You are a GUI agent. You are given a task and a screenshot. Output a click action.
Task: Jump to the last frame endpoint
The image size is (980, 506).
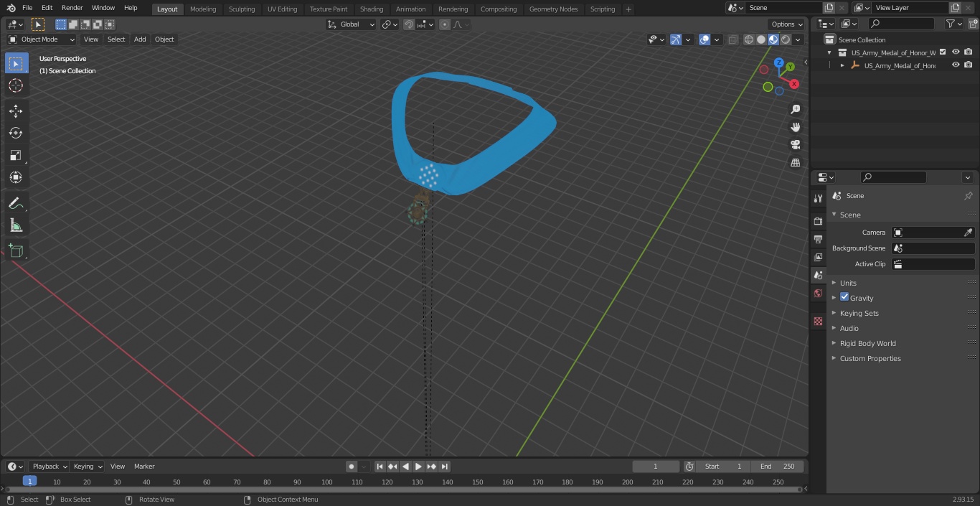click(444, 467)
